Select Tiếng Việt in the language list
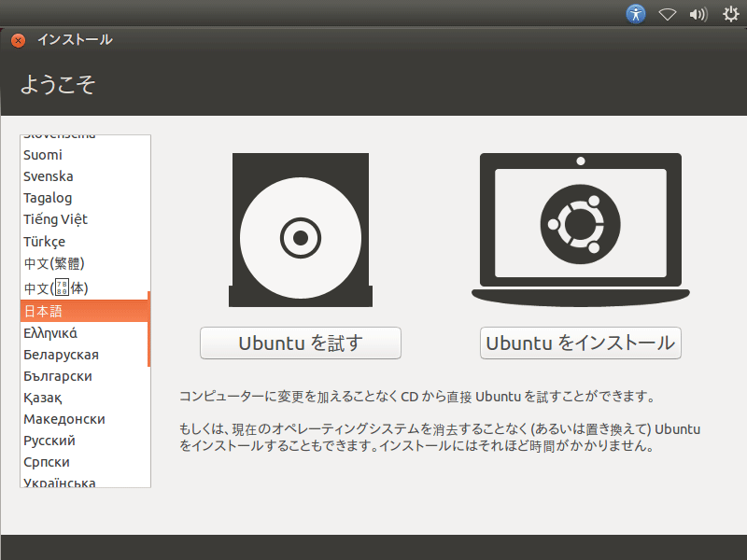This screenshot has height=560, width=747. pyautogui.click(x=84, y=219)
